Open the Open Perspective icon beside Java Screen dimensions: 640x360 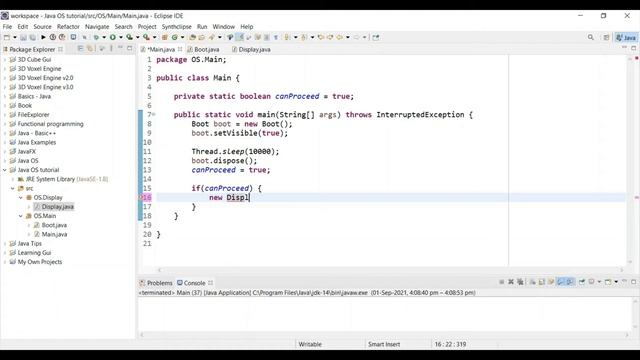[607, 37]
